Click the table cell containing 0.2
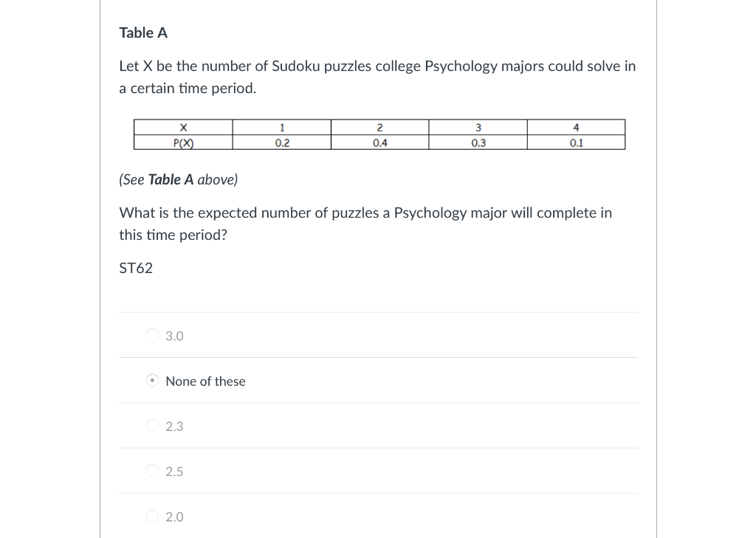Image resolution: width=756 pixels, height=538 pixels. 282,142
